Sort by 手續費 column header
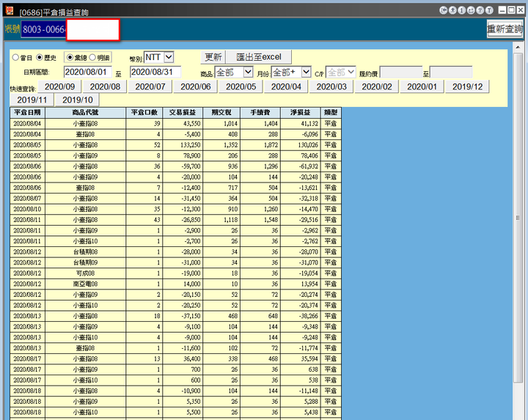528x420 pixels. click(x=260, y=112)
